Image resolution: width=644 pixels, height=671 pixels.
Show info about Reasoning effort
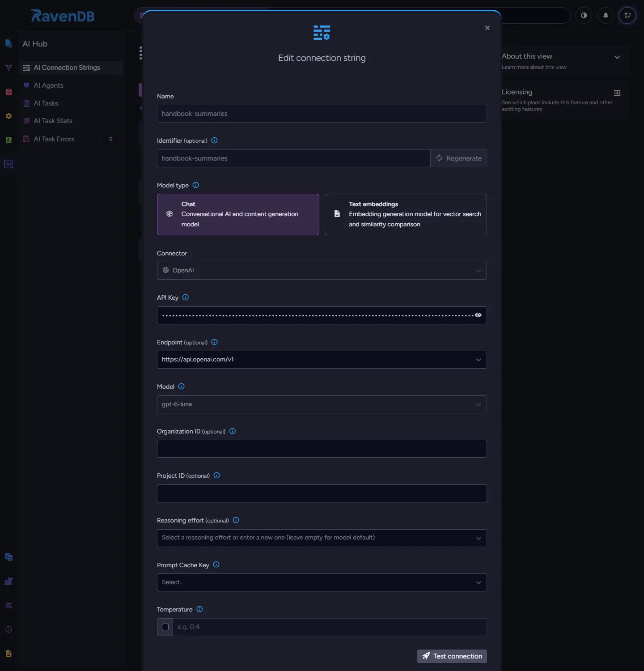(236, 520)
